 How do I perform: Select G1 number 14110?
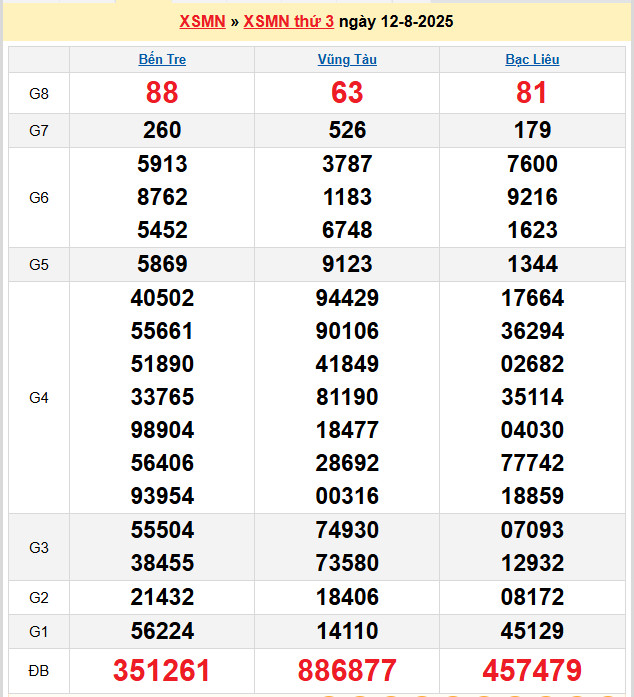(347, 631)
